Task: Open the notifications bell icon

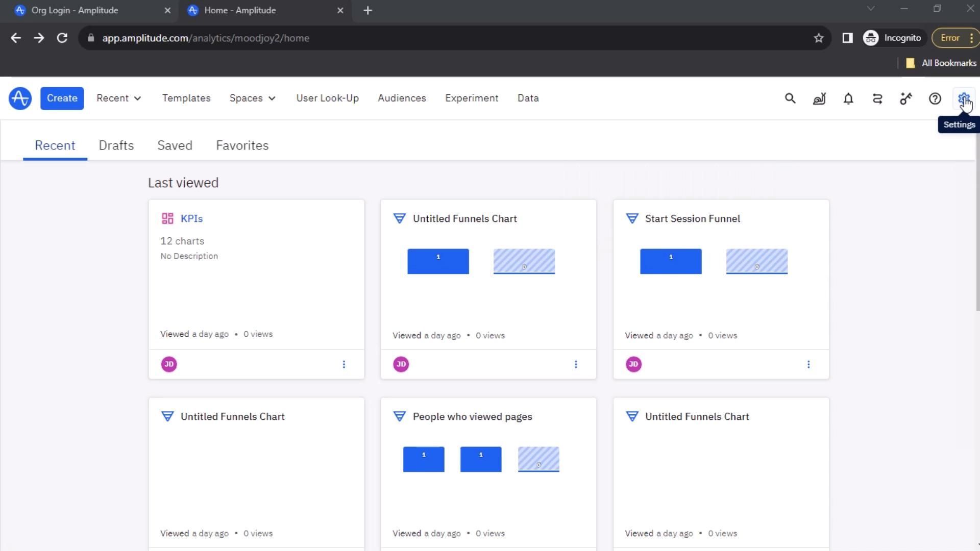Action: pyautogui.click(x=848, y=98)
